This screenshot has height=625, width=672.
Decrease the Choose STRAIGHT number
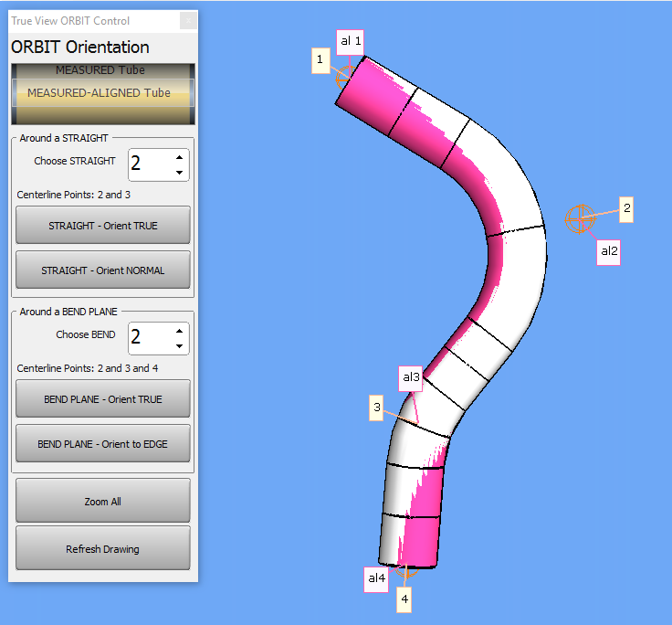[179, 173]
